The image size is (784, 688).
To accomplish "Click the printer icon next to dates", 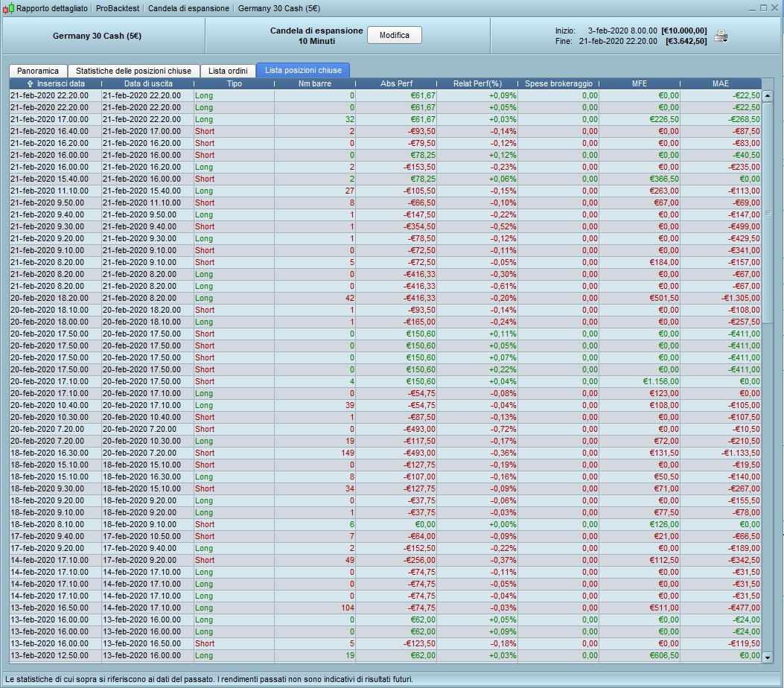I will click(x=721, y=36).
